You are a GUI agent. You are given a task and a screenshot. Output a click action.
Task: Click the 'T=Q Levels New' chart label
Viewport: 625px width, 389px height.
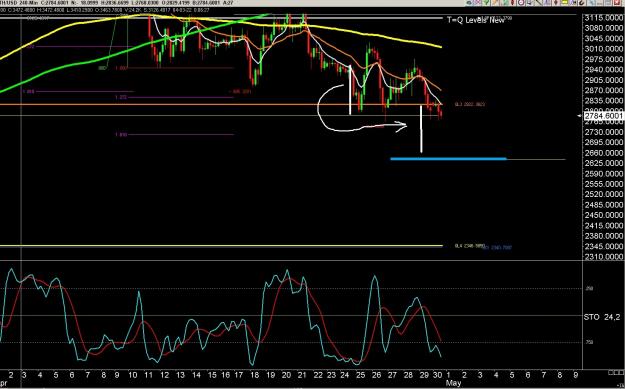[x=476, y=20]
